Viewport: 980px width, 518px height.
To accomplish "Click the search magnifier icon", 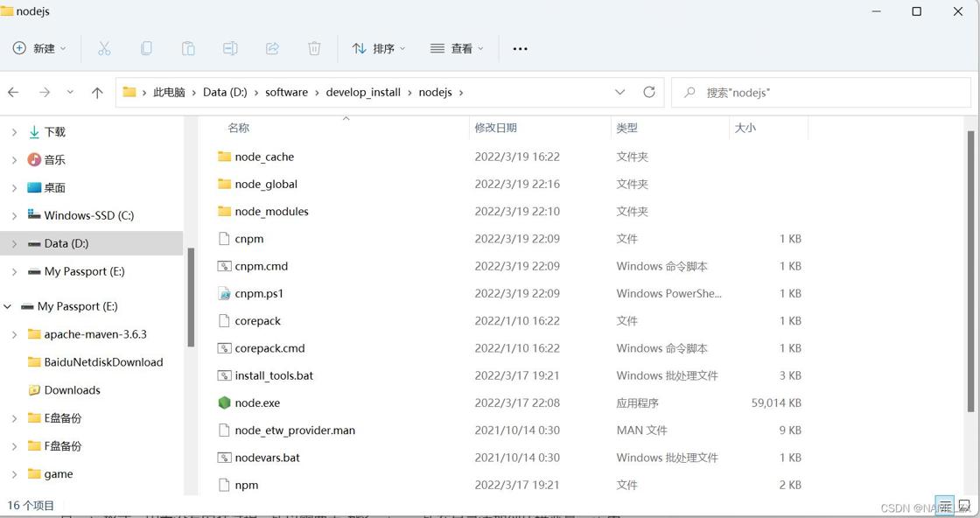I will point(689,93).
